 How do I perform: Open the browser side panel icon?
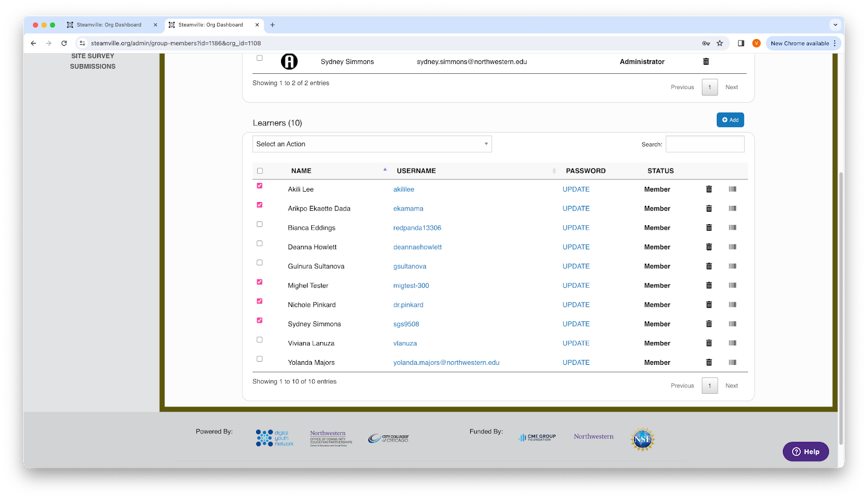coord(741,43)
